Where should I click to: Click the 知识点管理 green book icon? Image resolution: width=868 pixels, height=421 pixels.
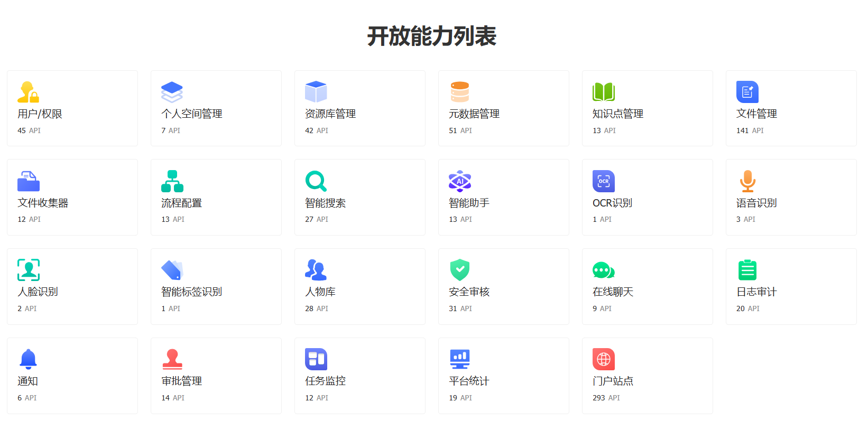point(604,92)
